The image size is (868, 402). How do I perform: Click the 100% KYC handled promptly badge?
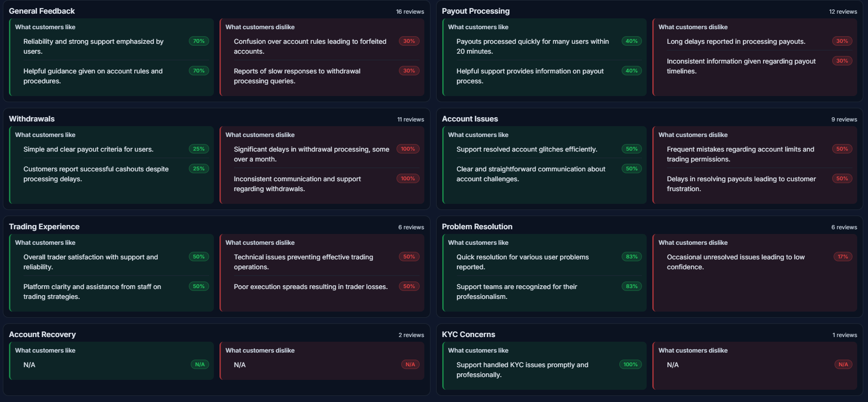tap(630, 364)
